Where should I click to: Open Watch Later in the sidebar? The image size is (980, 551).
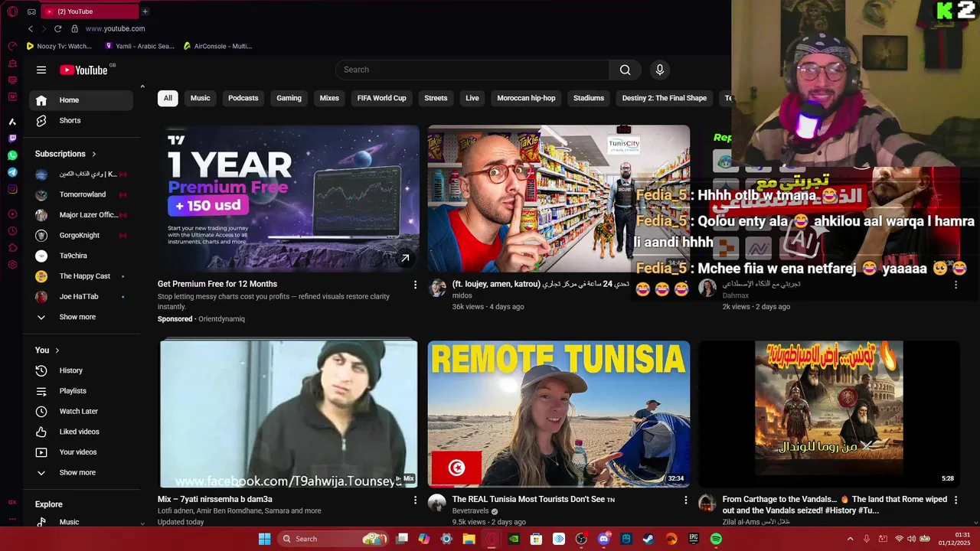(x=81, y=411)
